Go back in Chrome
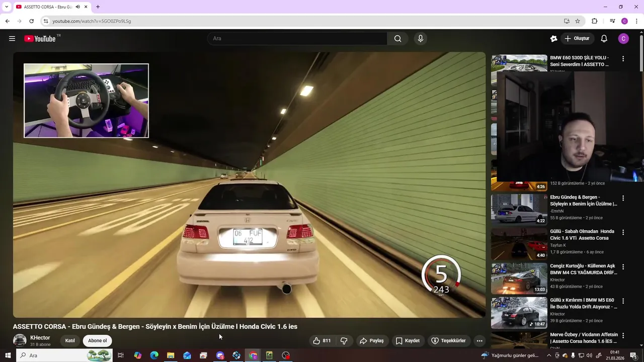 pyautogui.click(x=7, y=21)
